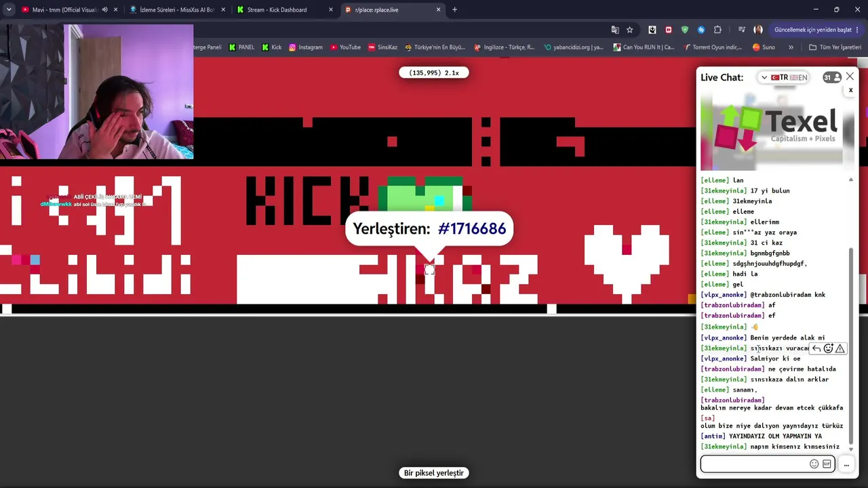Screen dimensions: 868x488
Task: Dismiss the Texel ad with small x
Action: 850,90
